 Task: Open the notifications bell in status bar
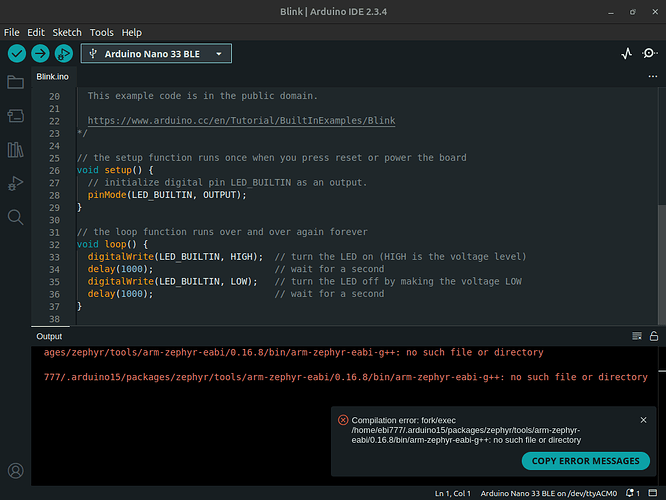(x=632, y=493)
